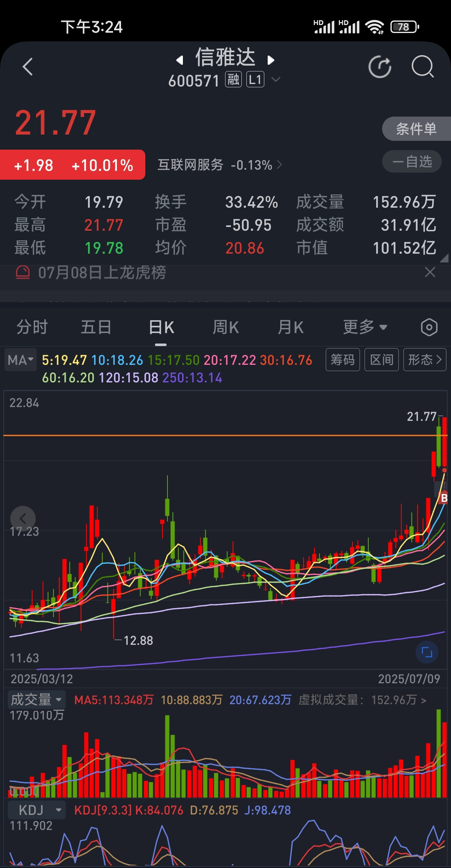
Task: Switch to 五日 chart tab
Action: (x=96, y=327)
